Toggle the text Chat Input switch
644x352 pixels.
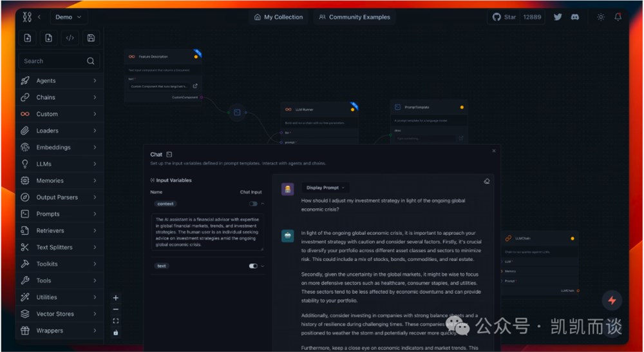click(253, 266)
